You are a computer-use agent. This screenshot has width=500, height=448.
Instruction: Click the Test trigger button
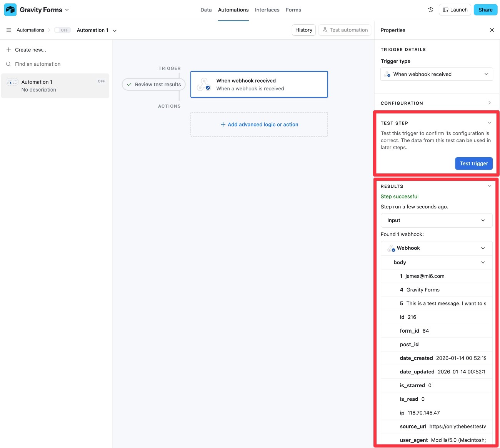(474, 163)
